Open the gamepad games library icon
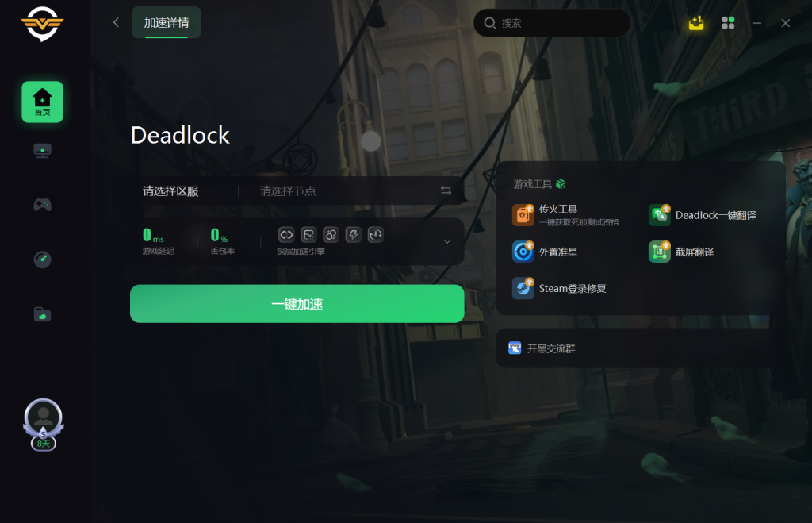 click(43, 205)
